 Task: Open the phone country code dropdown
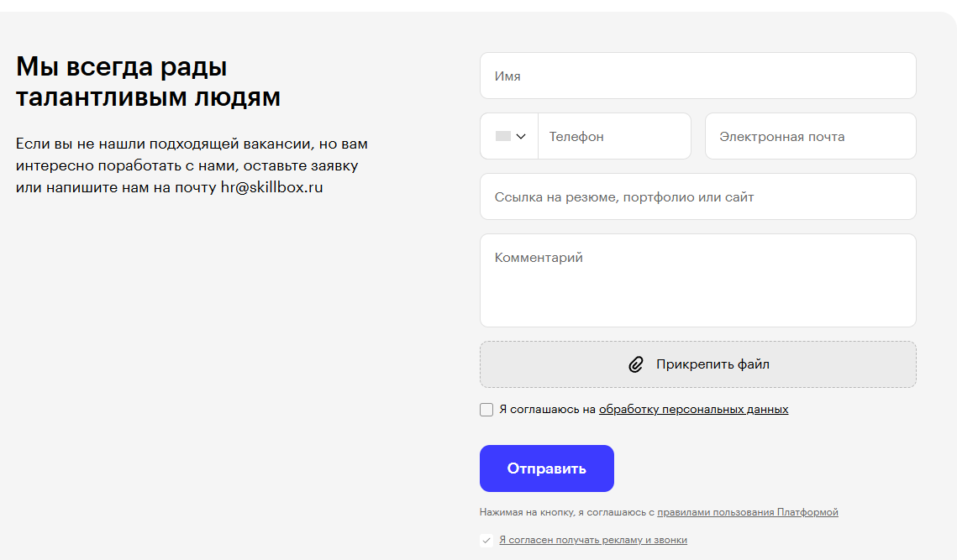point(508,135)
